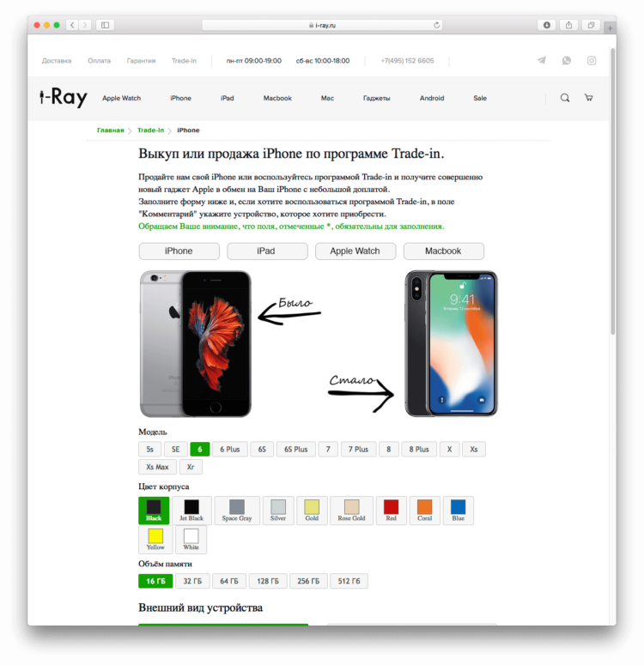644x665 pixels.
Task: Select the 6S Plus model option
Action: [296, 449]
